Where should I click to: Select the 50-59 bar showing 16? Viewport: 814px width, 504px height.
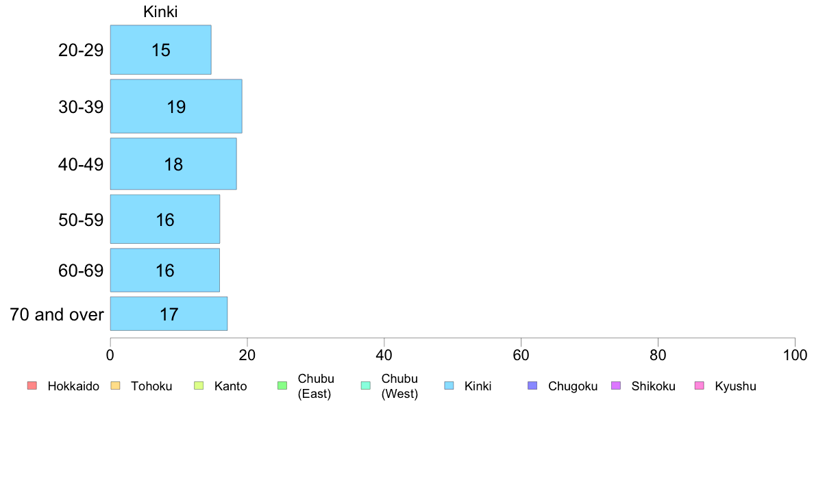pyautogui.click(x=165, y=220)
